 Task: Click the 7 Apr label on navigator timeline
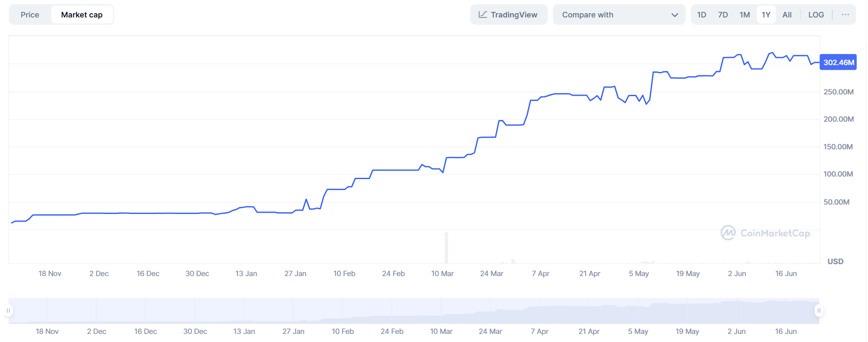click(x=539, y=331)
